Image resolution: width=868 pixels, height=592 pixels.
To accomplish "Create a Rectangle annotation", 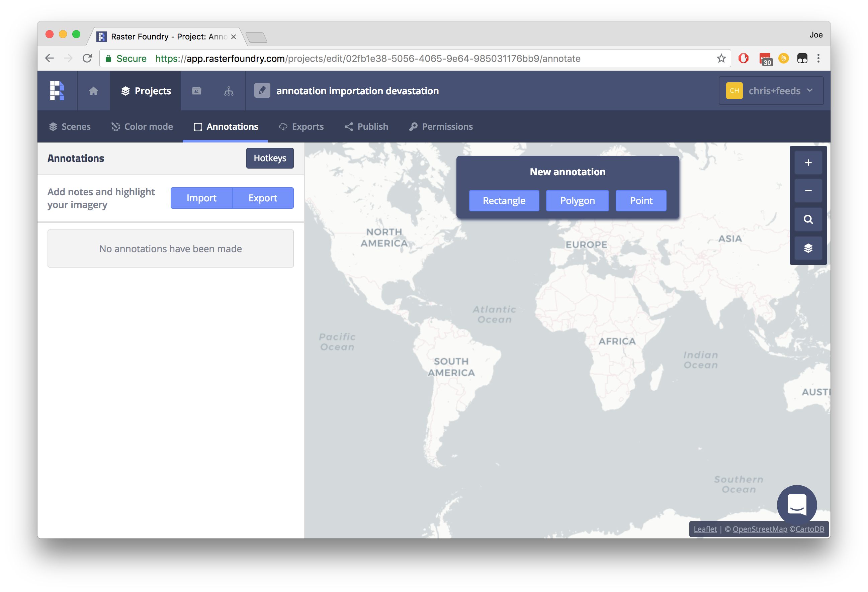I will (x=504, y=200).
